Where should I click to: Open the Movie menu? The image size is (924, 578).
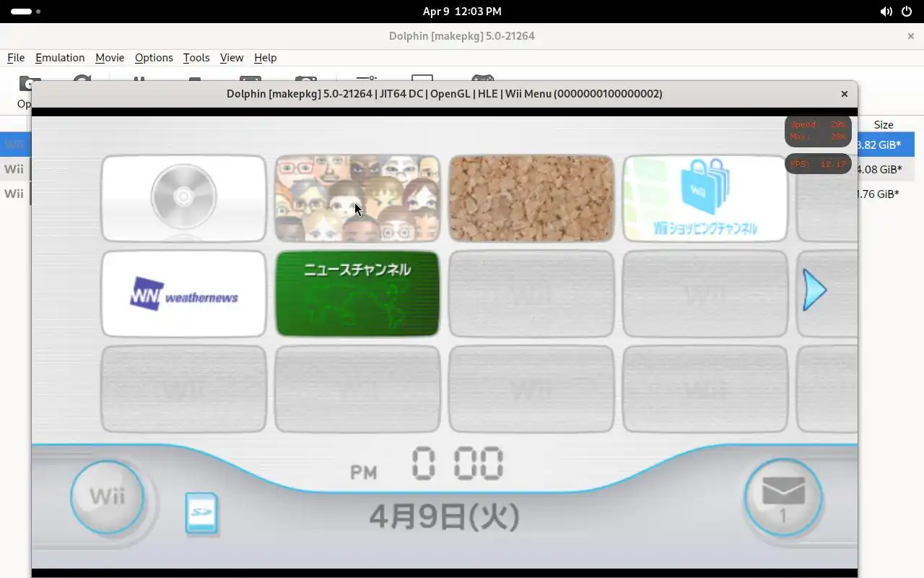[110, 58]
